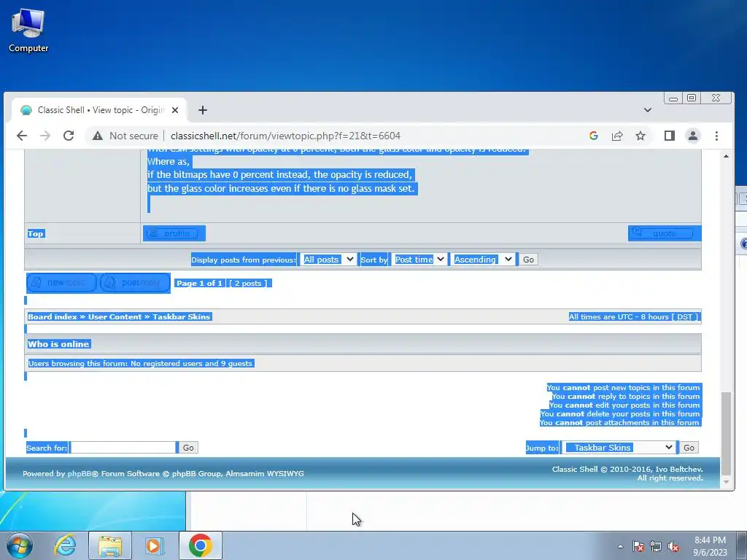Open the Board index breadcrumb link
Image resolution: width=747 pixels, height=560 pixels.
click(53, 316)
